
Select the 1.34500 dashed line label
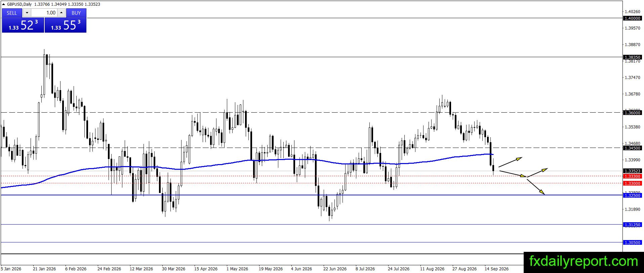click(x=632, y=148)
